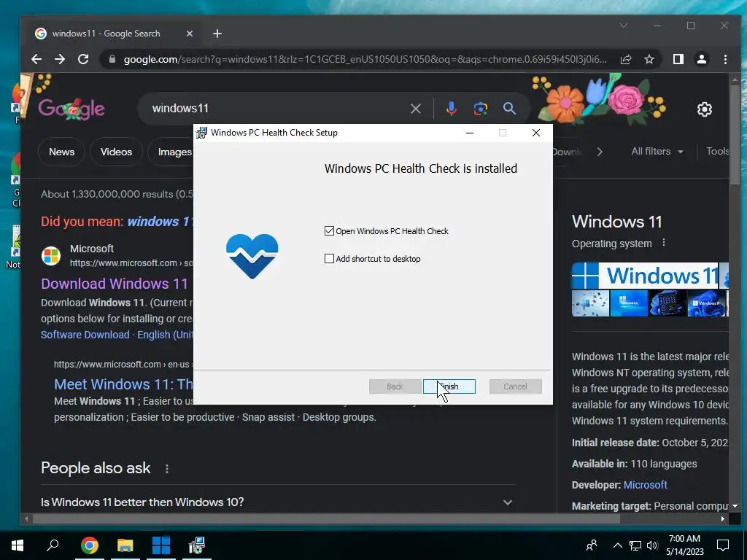Bookmark this page with star icon
This screenshot has height=560, width=747.
pos(649,59)
